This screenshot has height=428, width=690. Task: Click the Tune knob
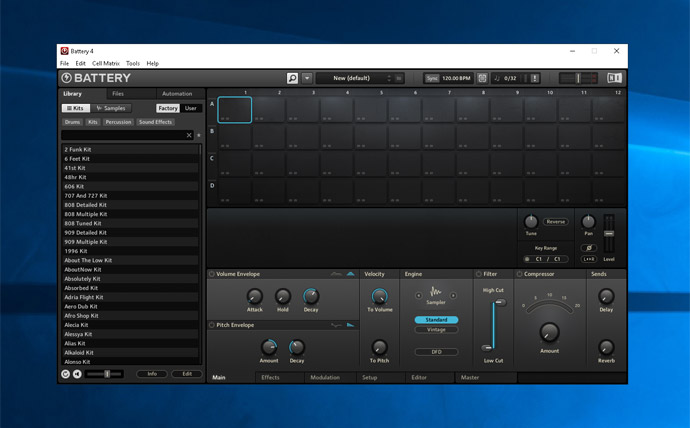[531, 221]
